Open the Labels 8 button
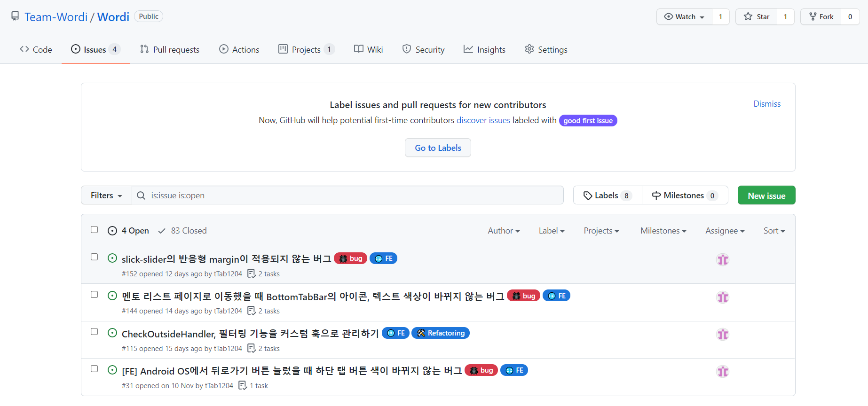Image resolution: width=868 pixels, height=406 pixels. [608, 195]
